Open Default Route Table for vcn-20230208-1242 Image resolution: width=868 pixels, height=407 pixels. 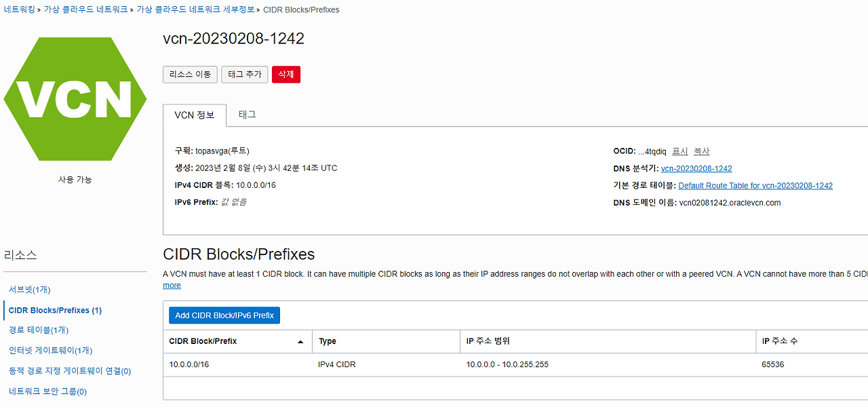pyautogui.click(x=755, y=185)
